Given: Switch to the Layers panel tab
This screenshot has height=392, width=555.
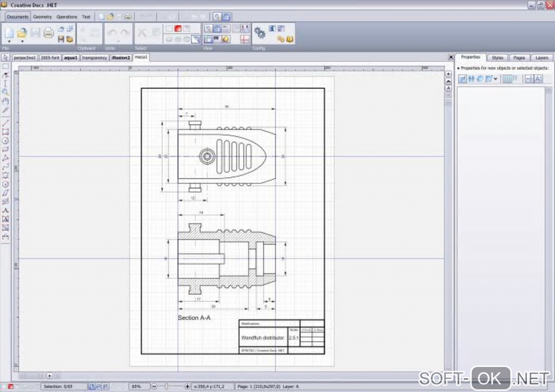Looking at the screenshot, I should pos(541,58).
